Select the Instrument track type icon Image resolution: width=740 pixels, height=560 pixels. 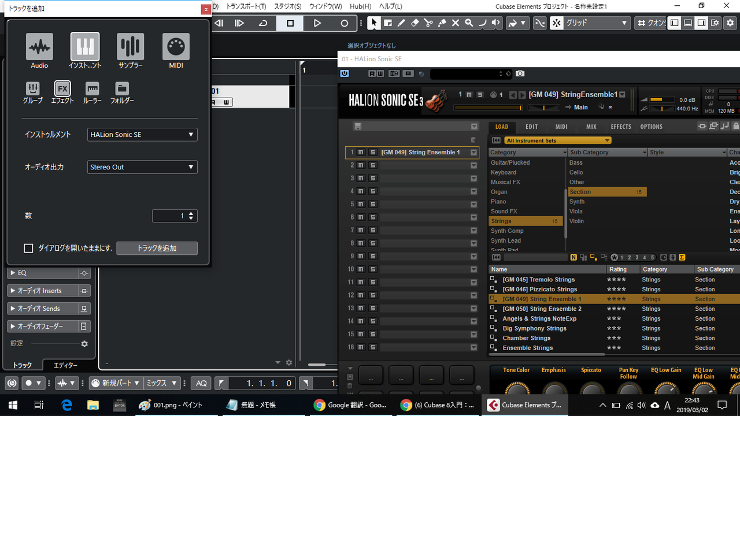click(85, 46)
